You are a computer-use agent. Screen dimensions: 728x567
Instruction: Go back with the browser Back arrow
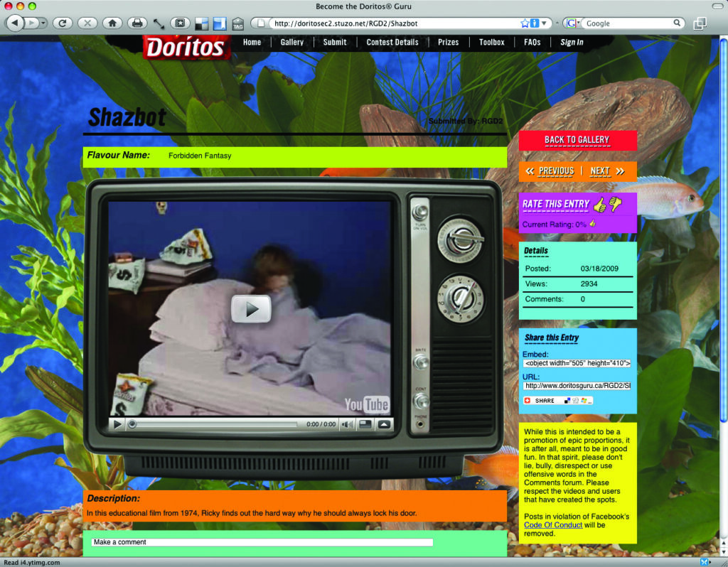[15, 23]
